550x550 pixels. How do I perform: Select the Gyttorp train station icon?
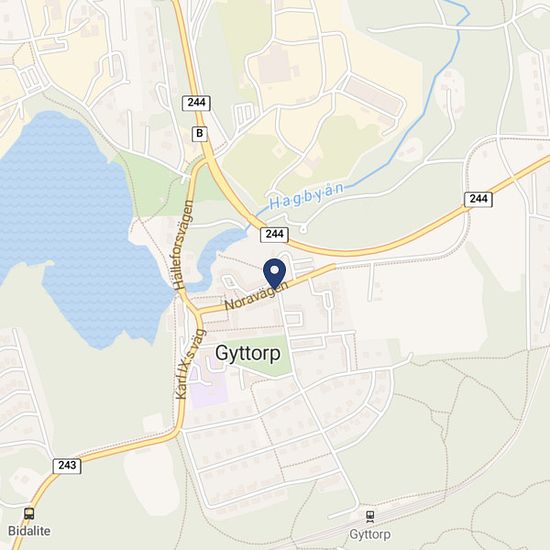[x=370, y=517]
